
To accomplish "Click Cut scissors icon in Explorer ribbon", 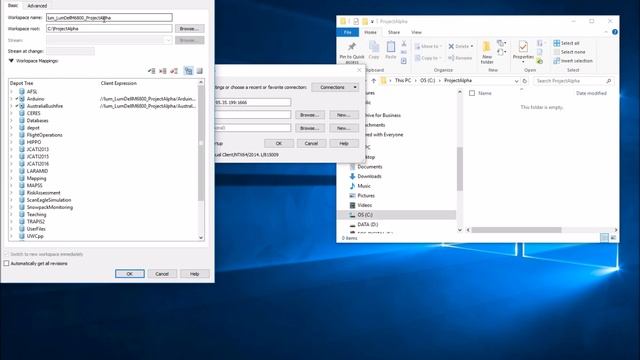I will (404, 43).
